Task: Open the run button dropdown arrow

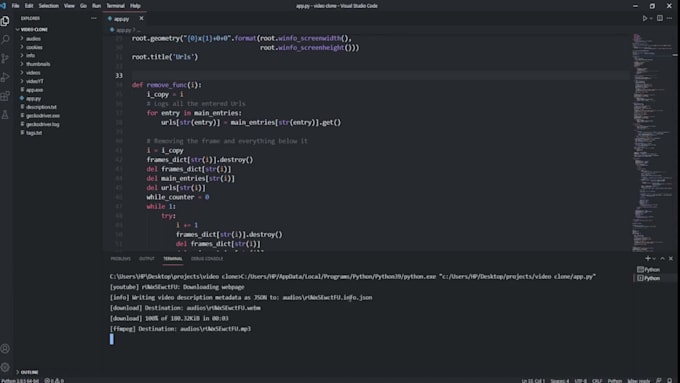Action: point(651,19)
